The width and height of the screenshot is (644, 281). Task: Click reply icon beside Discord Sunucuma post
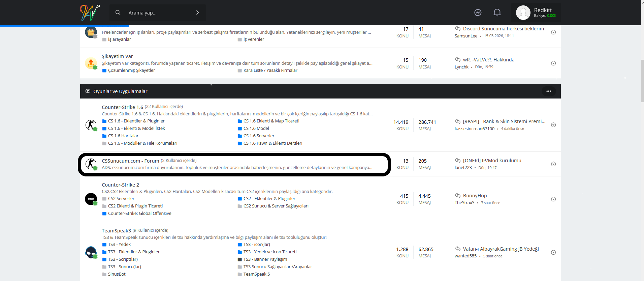pos(458,28)
